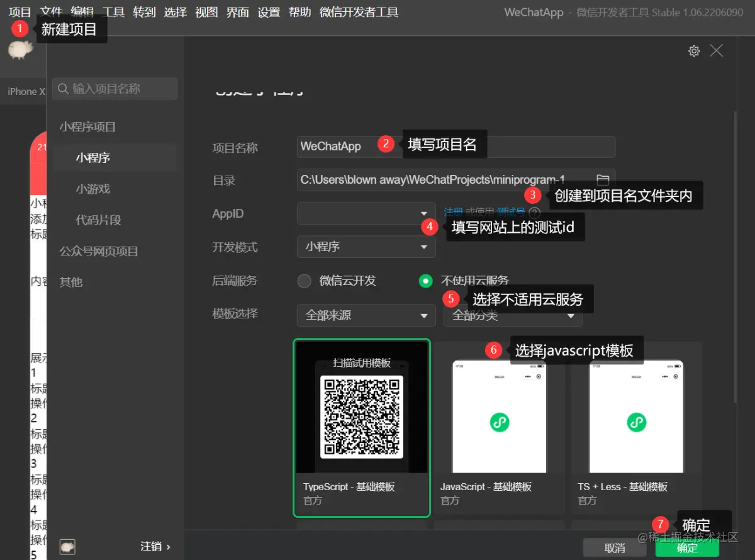Click the sheep avatar in the top-left
The height and width of the screenshot is (560, 755).
pos(20,50)
